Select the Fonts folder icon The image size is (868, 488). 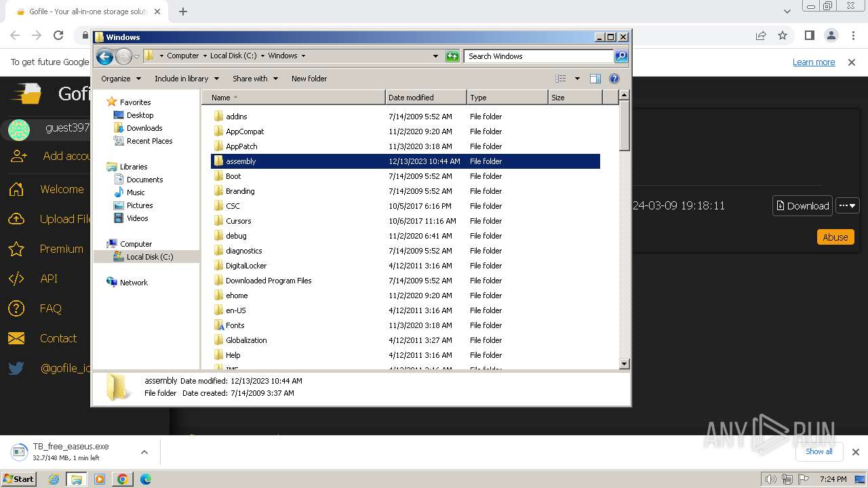[218, 325]
